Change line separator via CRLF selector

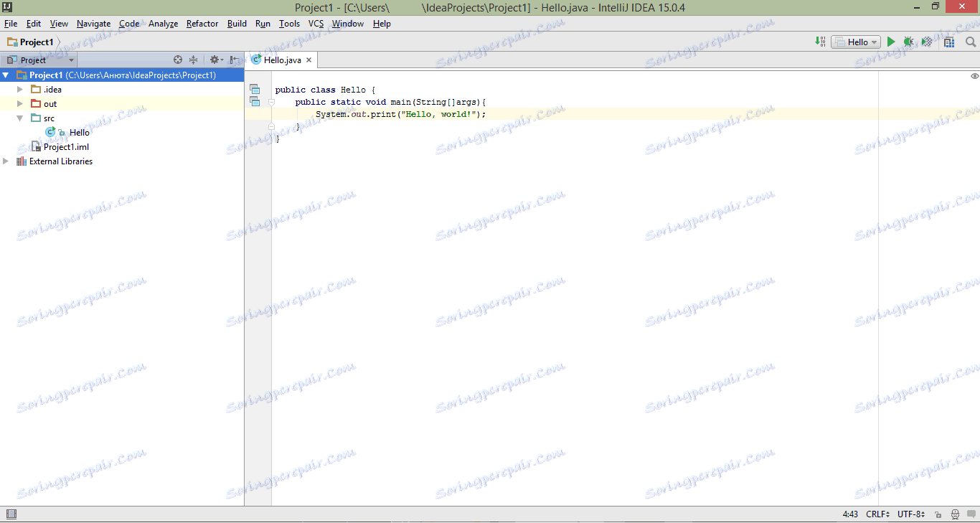coord(878,514)
